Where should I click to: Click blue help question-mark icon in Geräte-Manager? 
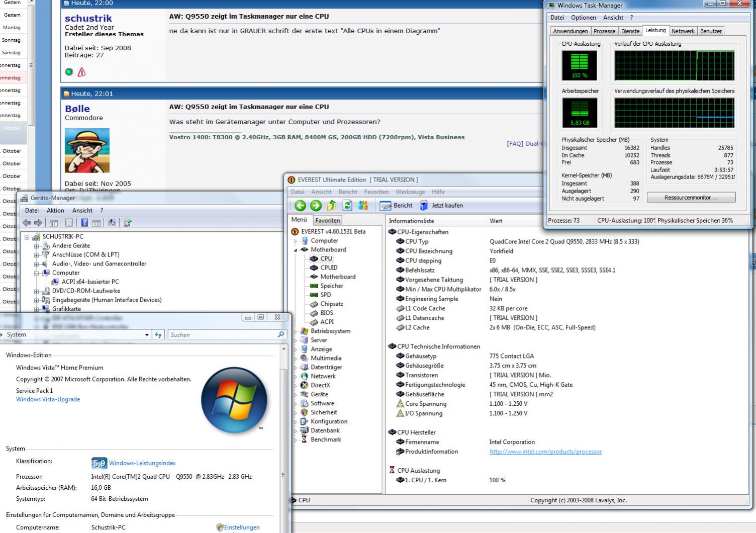[x=84, y=223]
